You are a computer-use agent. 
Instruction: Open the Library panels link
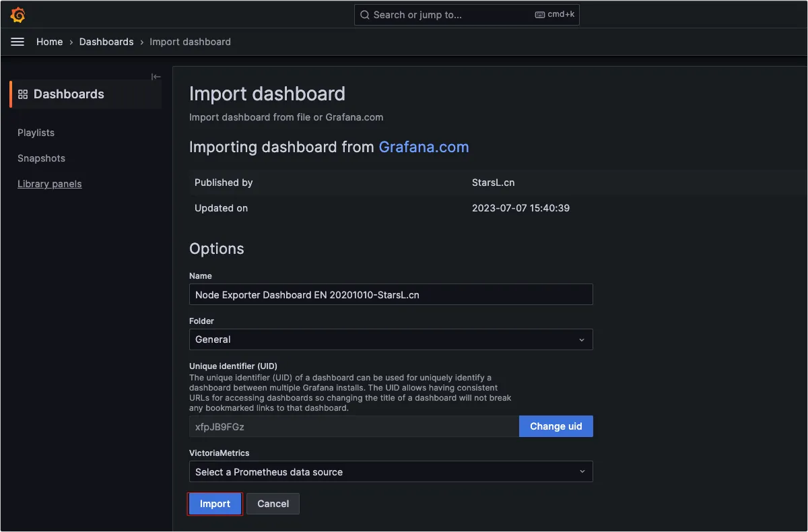click(50, 184)
